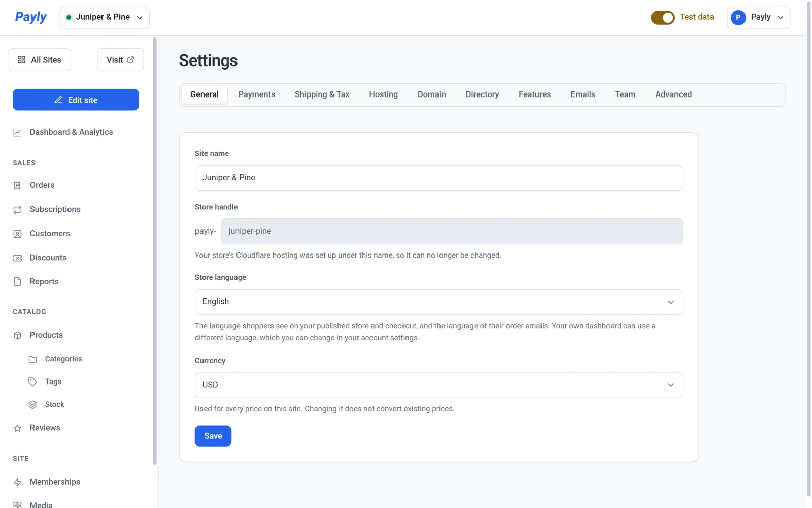Image resolution: width=812 pixels, height=508 pixels.
Task: Click the Products box icon
Action: point(17,335)
